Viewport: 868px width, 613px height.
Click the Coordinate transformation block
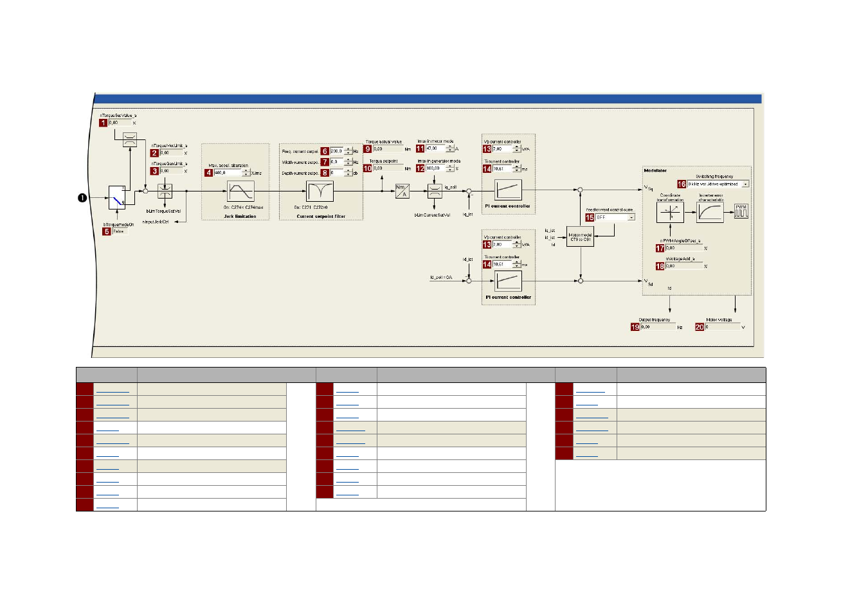click(x=670, y=212)
